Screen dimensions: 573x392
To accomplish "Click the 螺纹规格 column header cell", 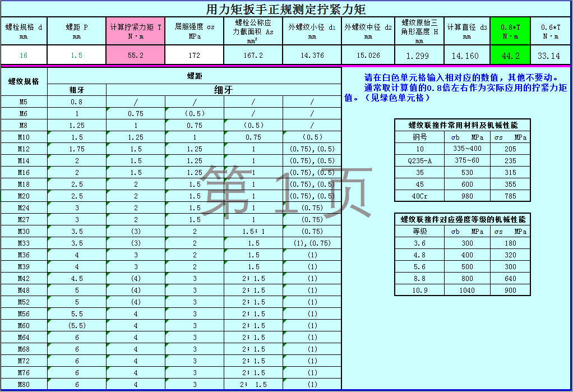I will pos(24,81).
